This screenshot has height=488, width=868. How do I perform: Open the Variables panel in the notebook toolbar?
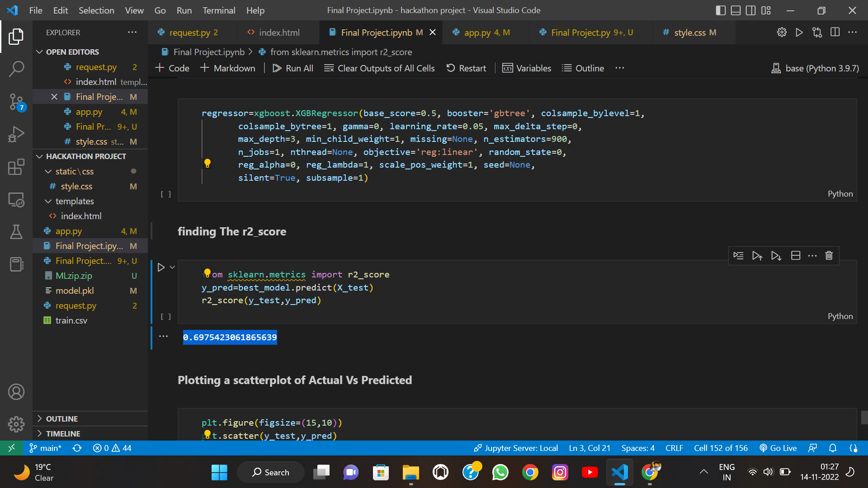point(527,68)
